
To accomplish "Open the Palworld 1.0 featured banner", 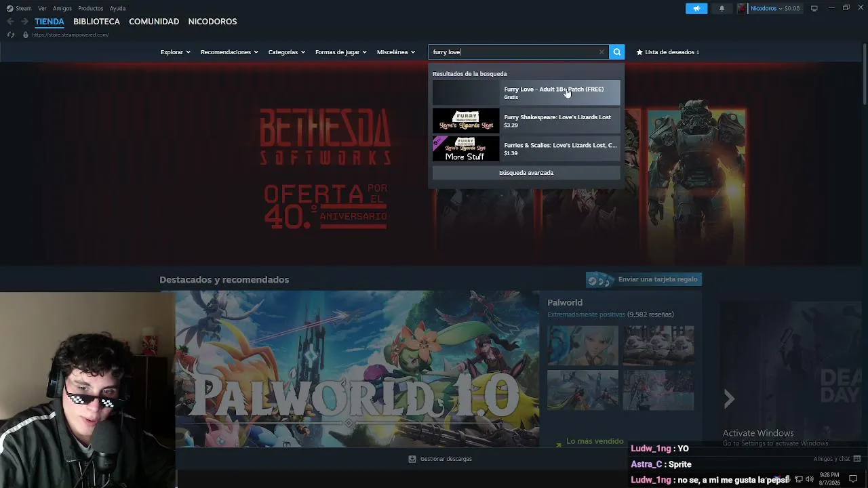I will (x=357, y=369).
